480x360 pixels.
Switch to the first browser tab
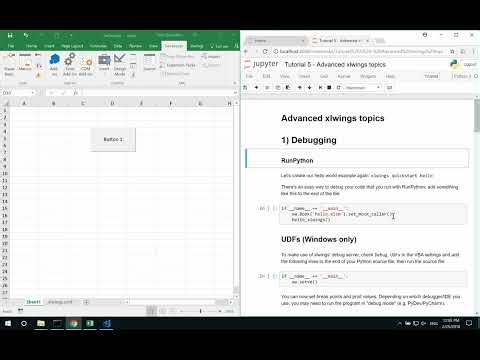pos(275,41)
